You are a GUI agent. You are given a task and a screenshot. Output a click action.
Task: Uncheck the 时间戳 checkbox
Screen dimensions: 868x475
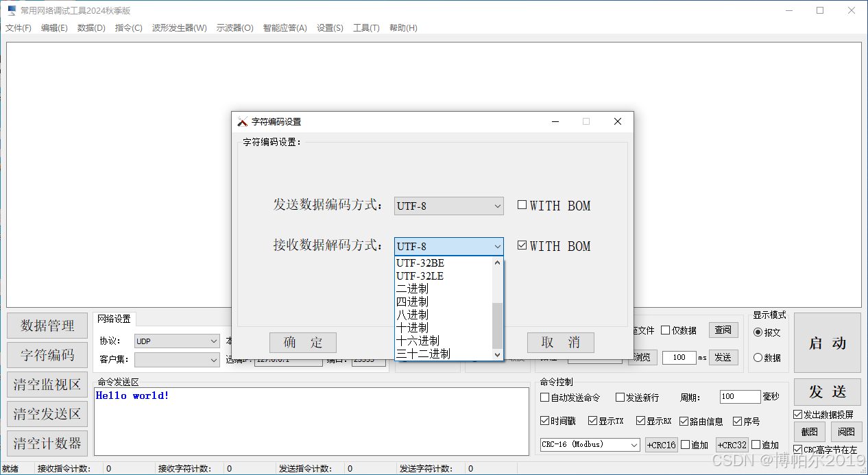[545, 421]
